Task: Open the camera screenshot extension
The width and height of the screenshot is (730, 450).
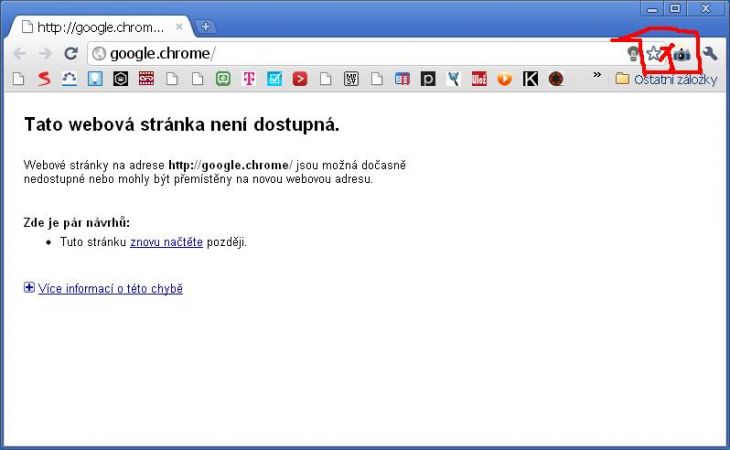Action: click(682, 54)
